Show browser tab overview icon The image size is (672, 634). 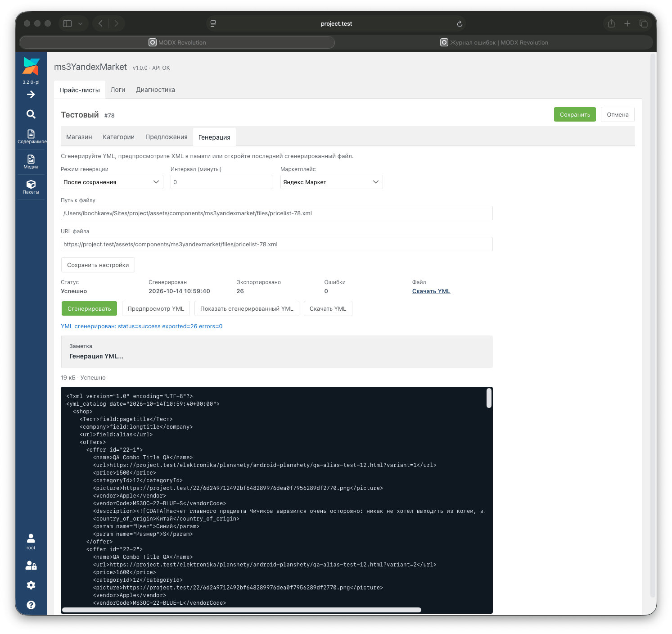coord(644,23)
